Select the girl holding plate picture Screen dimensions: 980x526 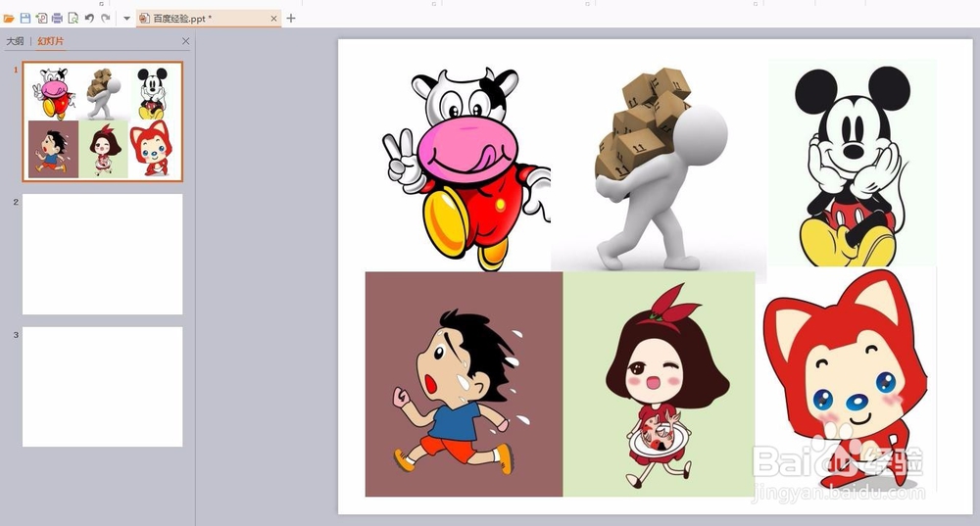coord(659,384)
